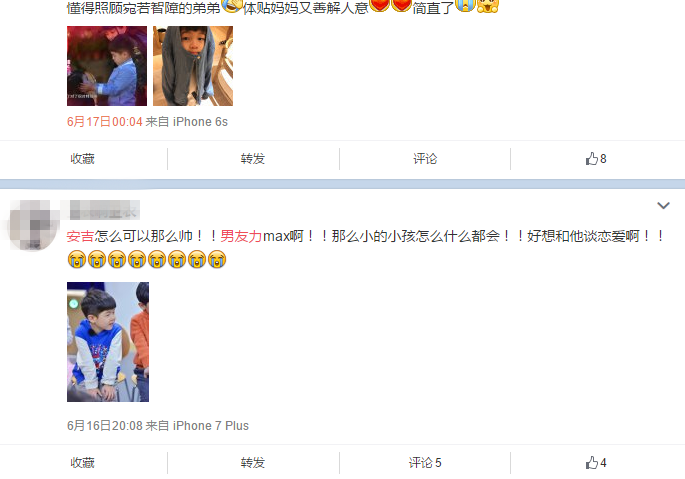The height and width of the screenshot is (479, 685).
Task: Click 转发 on the second post
Action: 253,463
